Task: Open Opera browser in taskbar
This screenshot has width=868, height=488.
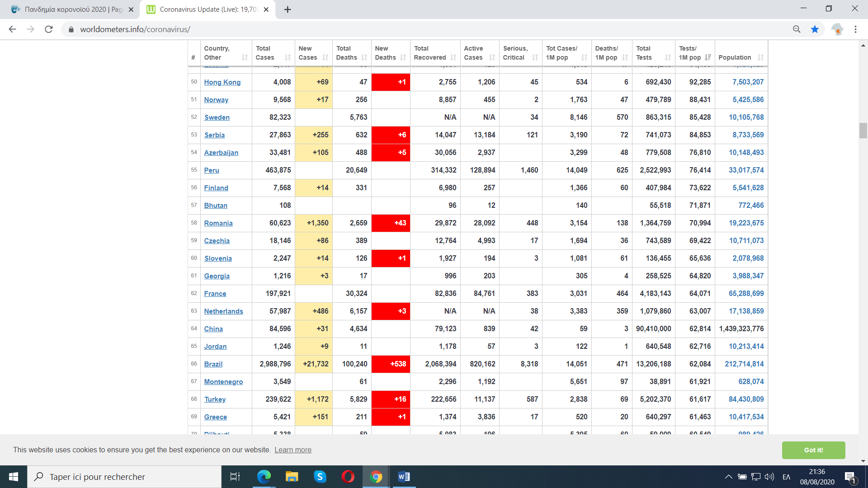Action: (348, 477)
